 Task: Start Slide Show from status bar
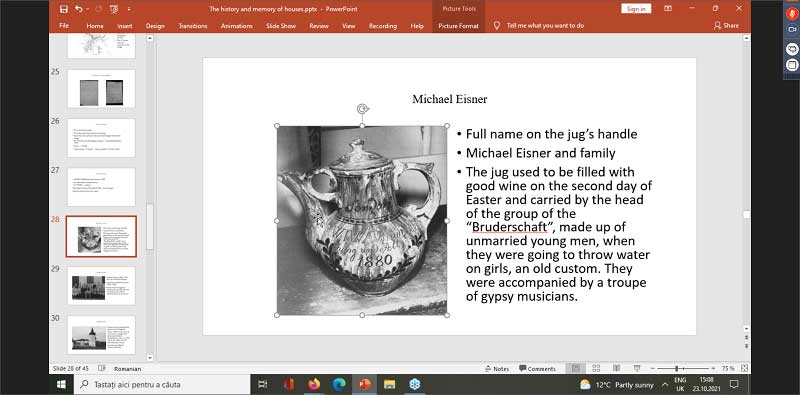pyautogui.click(x=637, y=368)
